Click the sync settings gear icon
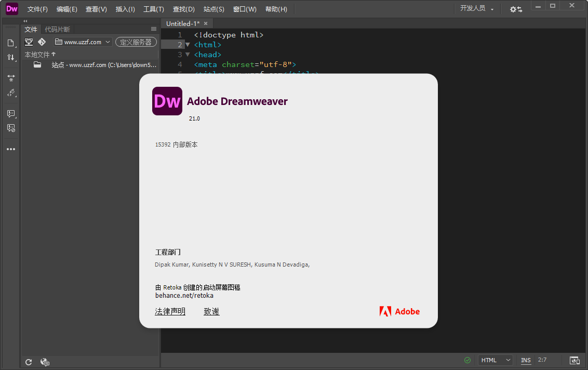588x370 pixels. coord(516,9)
